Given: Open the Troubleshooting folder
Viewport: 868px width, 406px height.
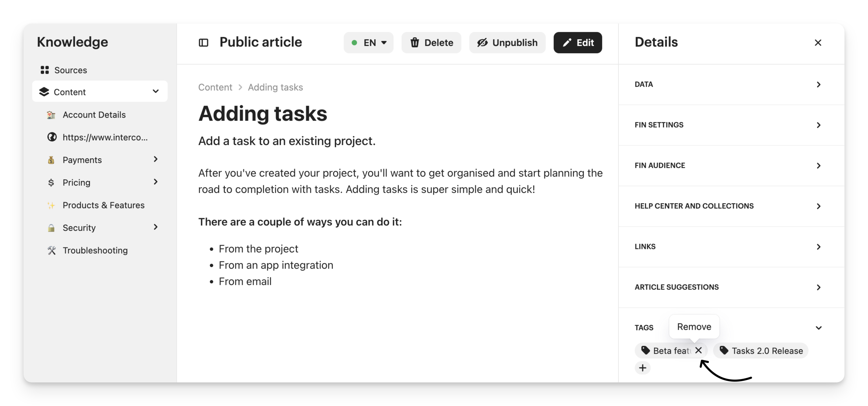Looking at the screenshot, I should pyautogui.click(x=95, y=250).
